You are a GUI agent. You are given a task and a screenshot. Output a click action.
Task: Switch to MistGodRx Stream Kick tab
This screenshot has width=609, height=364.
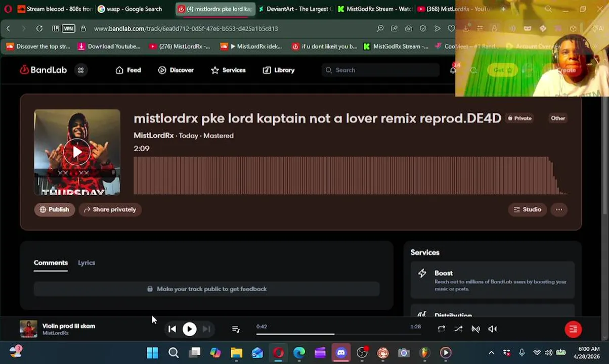click(375, 9)
